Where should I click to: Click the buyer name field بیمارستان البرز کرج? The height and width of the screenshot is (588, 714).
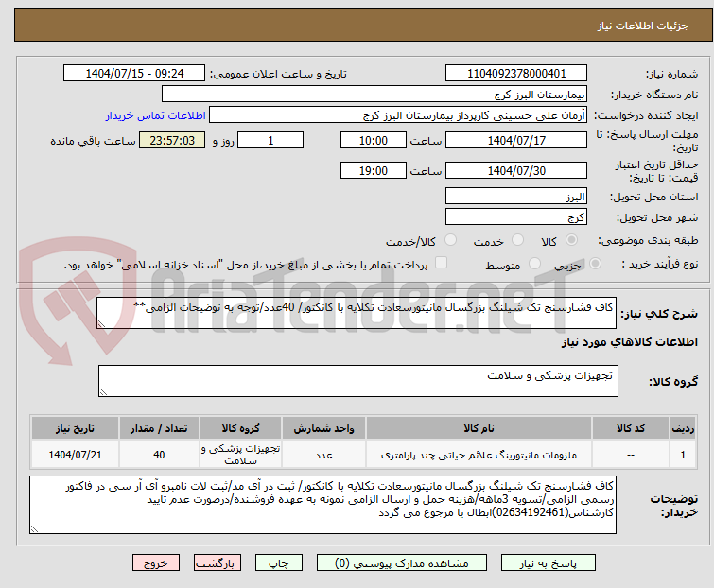tap(374, 95)
